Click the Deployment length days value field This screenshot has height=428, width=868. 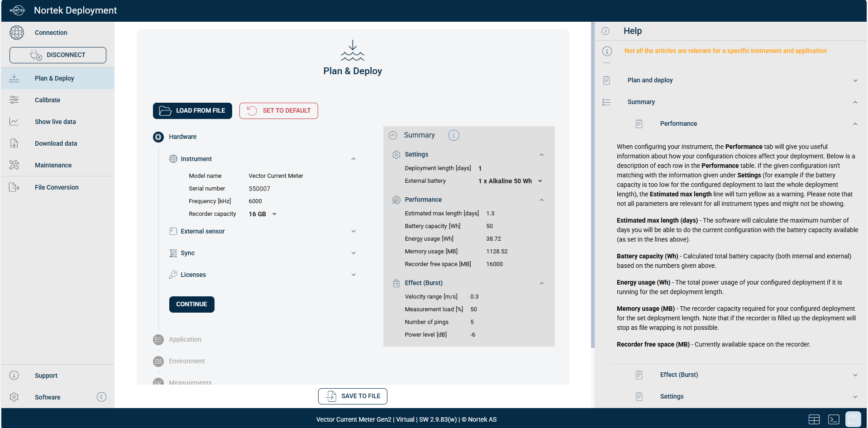click(481, 168)
